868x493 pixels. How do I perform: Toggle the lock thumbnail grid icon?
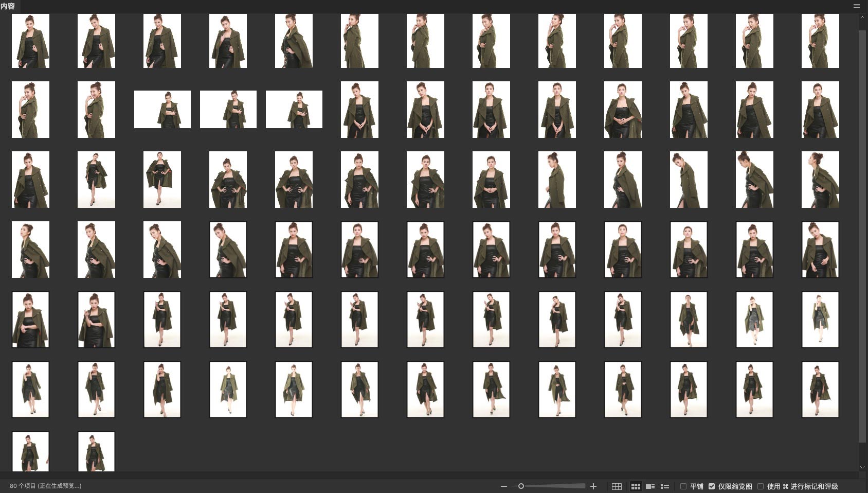[617, 486]
